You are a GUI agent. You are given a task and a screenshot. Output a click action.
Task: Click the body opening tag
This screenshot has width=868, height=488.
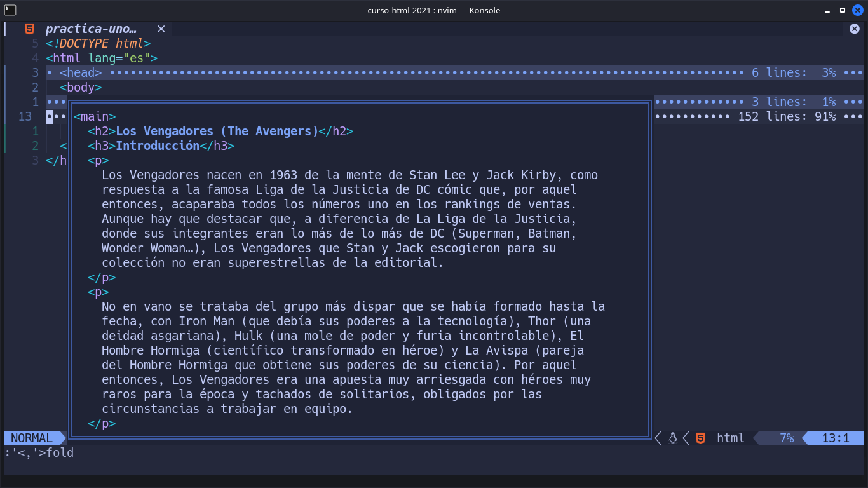(x=81, y=88)
